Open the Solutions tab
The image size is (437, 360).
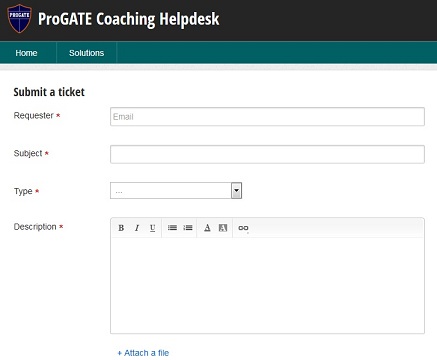pos(86,53)
